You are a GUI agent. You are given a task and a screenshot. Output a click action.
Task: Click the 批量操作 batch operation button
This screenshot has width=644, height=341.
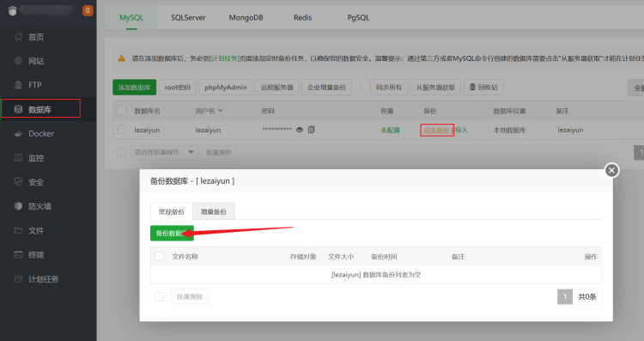(x=219, y=152)
